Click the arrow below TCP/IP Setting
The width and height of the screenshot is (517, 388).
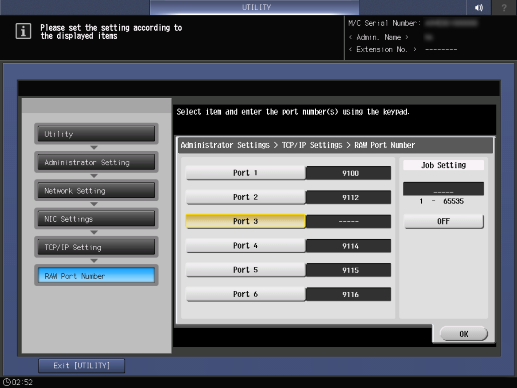click(x=94, y=261)
